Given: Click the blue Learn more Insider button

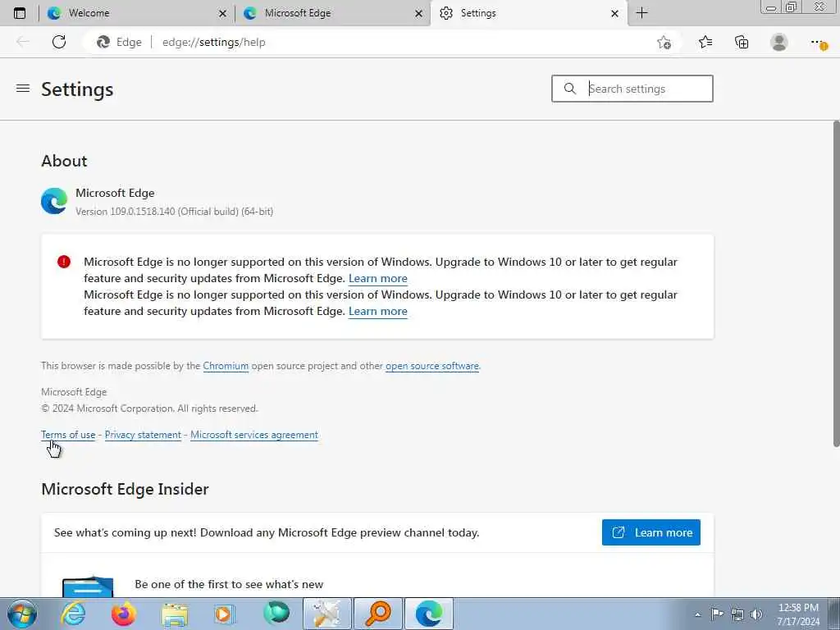Looking at the screenshot, I should 651,532.
